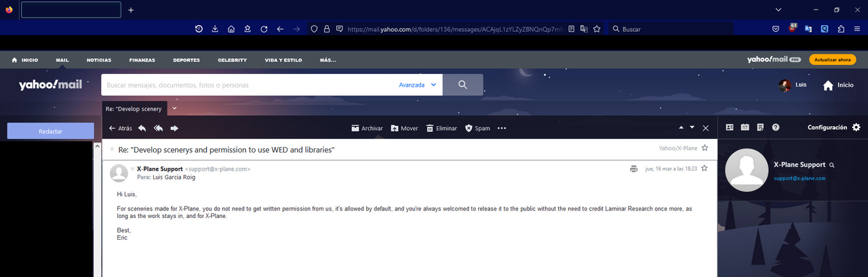Viewport: 868px width, 277px height.
Task: Click the Firefox history clock icon
Action: tap(199, 29)
